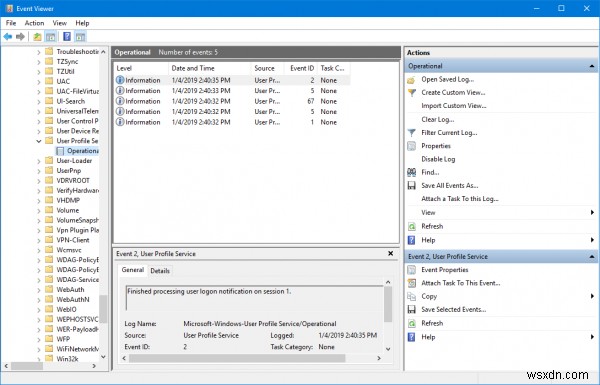Click the event details horizontal scrollbar

coord(237,358)
